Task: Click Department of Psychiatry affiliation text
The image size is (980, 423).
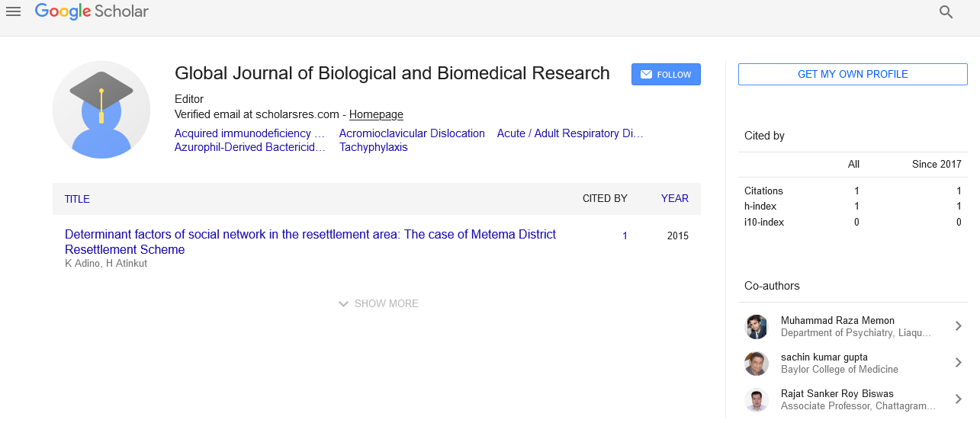Action: pyautogui.click(x=856, y=333)
